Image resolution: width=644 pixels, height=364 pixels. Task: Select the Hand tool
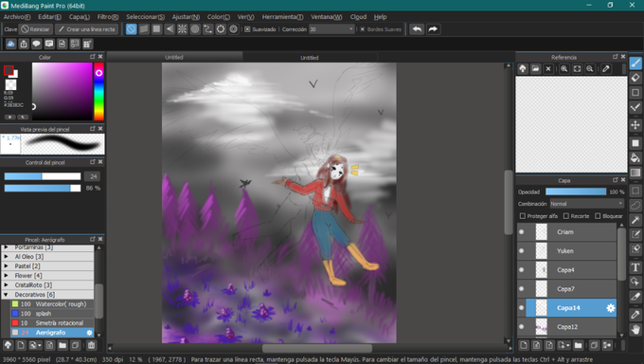pyautogui.click(x=635, y=329)
